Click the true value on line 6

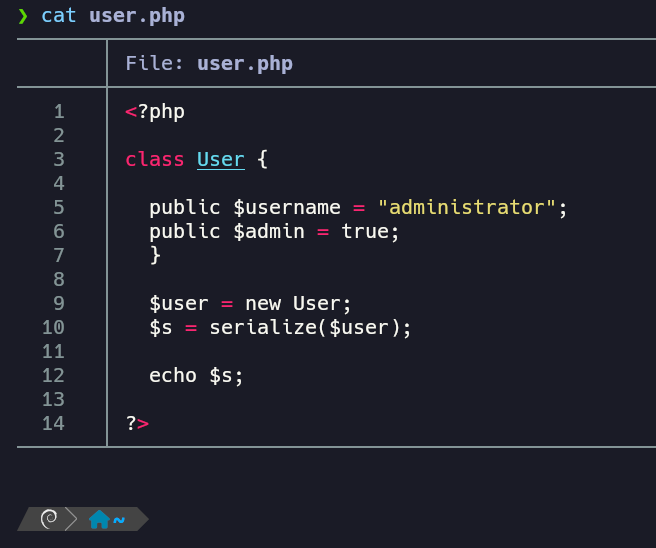(365, 231)
